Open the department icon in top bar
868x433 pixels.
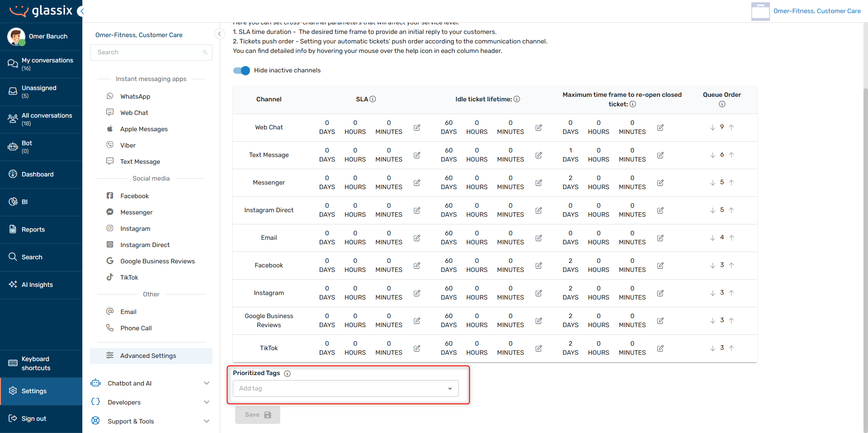760,11
